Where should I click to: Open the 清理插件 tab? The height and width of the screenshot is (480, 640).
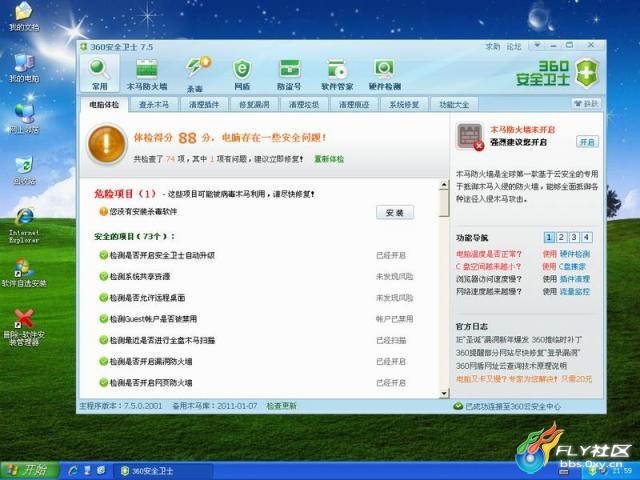coord(204,104)
